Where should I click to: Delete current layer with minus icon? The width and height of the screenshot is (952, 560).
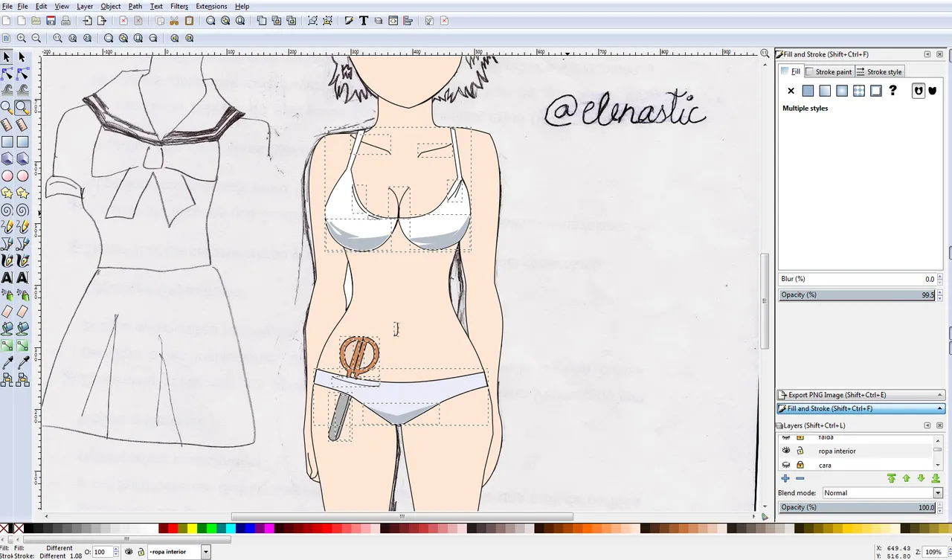click(x=800, y=478)
